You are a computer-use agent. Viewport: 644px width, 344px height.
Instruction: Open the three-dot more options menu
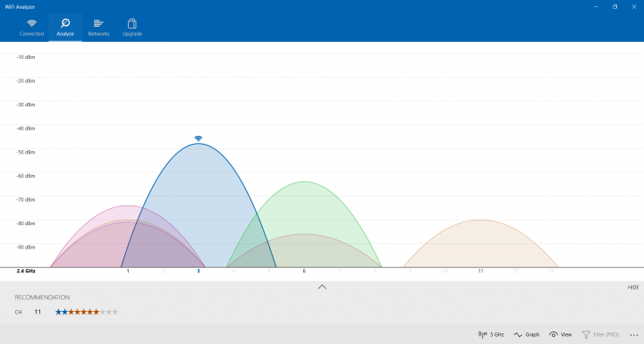tap(634, 335)
